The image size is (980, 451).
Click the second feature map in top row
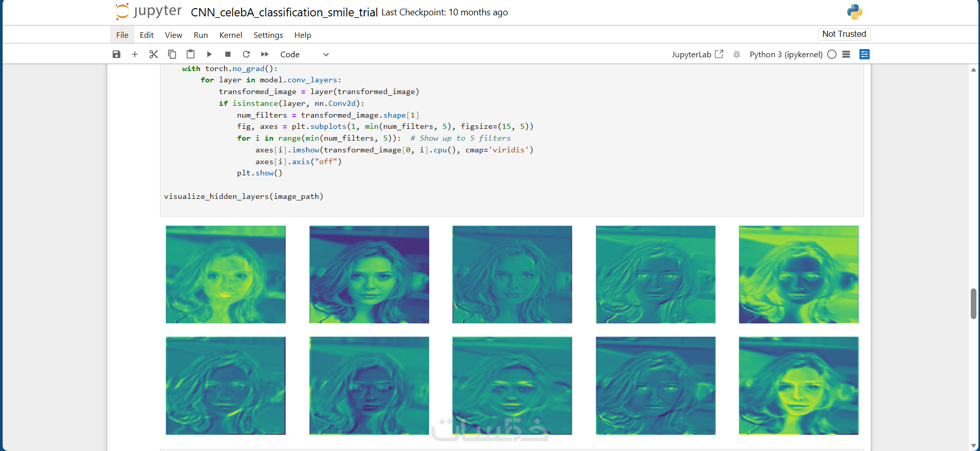(x=369, y=275)
